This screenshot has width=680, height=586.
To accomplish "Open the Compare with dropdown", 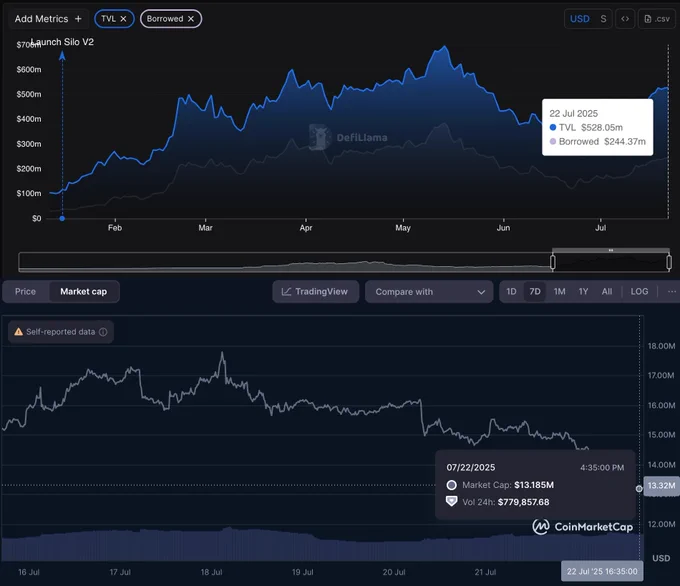I will [429, 291].
